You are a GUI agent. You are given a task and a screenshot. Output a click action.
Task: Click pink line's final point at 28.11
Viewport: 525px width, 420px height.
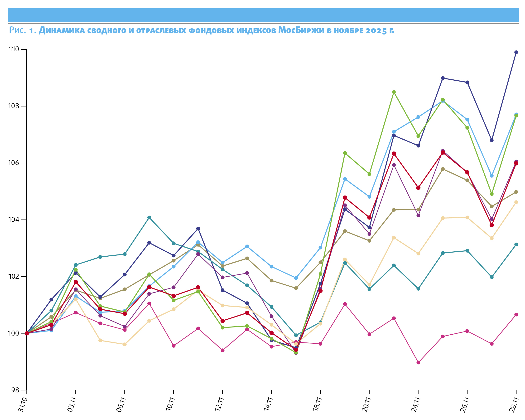(516, 315)
